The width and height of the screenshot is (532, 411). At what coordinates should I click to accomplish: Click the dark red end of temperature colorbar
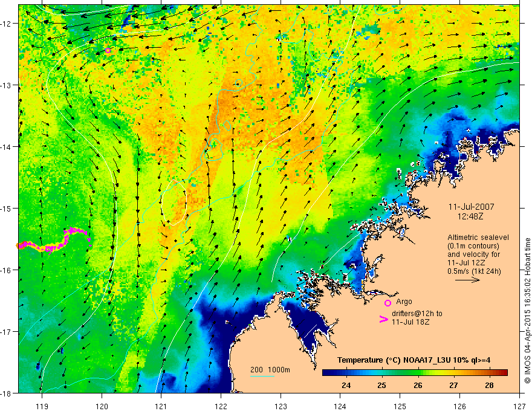[504, 373]
